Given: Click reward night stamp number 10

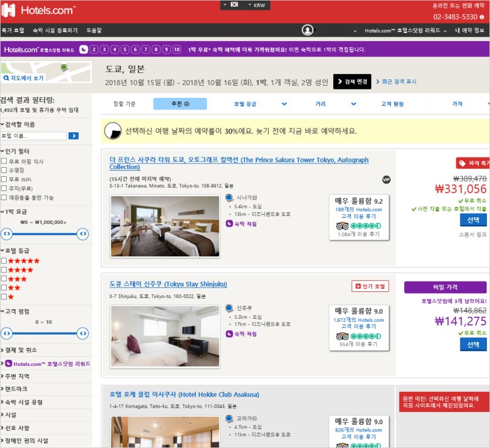Looking at the screenshot, I should coord(177,50).
